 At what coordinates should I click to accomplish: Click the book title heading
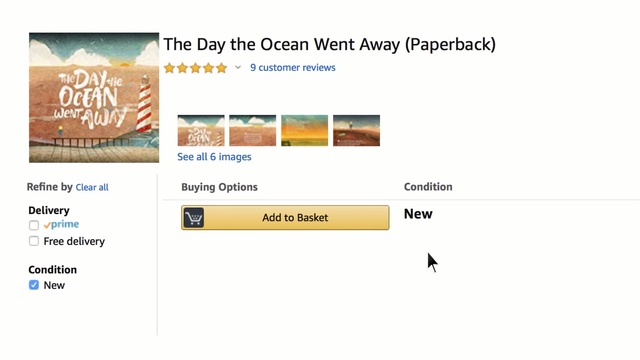click(x=329, y=44)
